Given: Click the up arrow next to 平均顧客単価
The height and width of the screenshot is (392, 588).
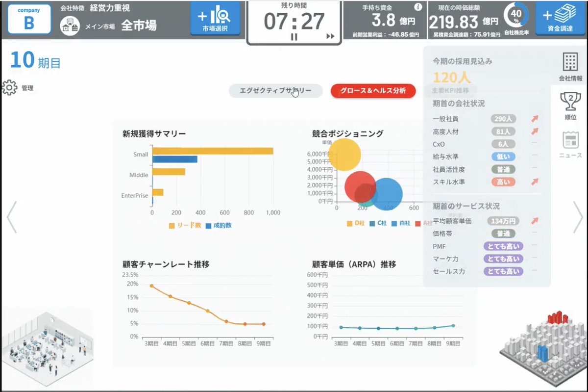Looking at the screenshot, I should pyautogui.click(x=535, y=221).
